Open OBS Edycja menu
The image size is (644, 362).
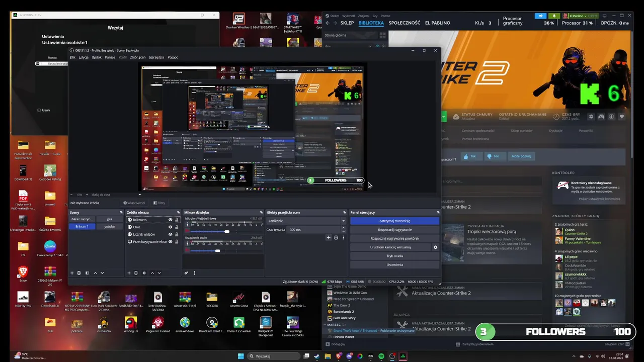click(84, 57)
